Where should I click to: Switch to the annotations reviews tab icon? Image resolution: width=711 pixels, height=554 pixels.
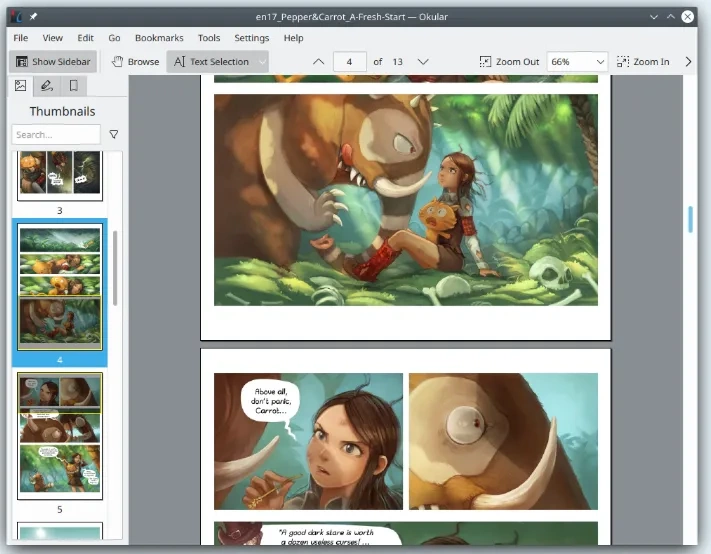(47, 85)
